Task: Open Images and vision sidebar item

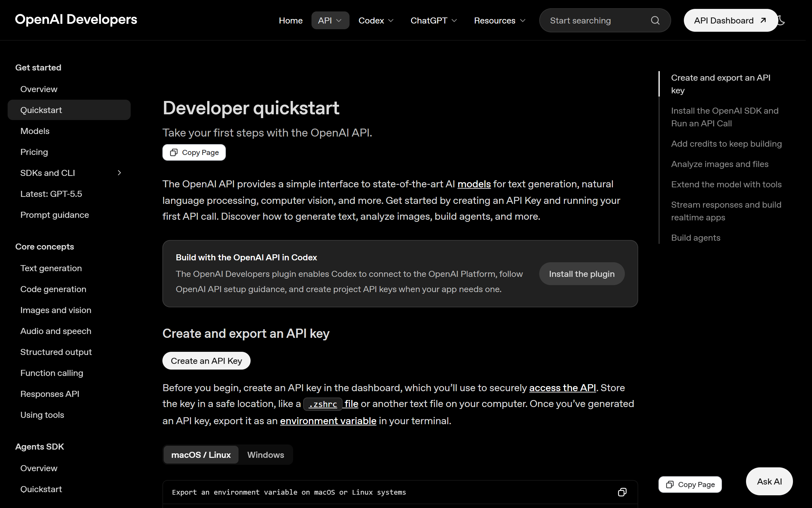Action: click(69, 310)
